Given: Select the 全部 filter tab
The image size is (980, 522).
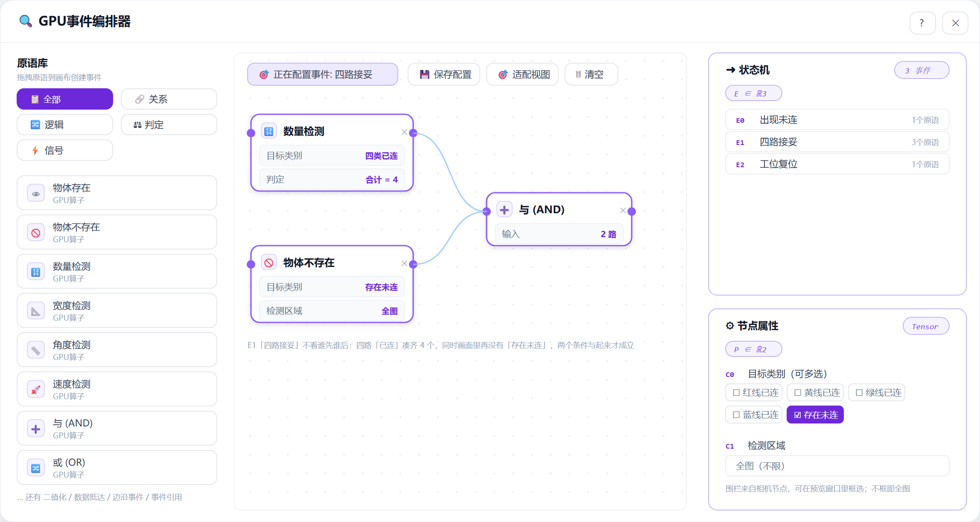Looking at the screenshot, I should (x=65, y=99).
